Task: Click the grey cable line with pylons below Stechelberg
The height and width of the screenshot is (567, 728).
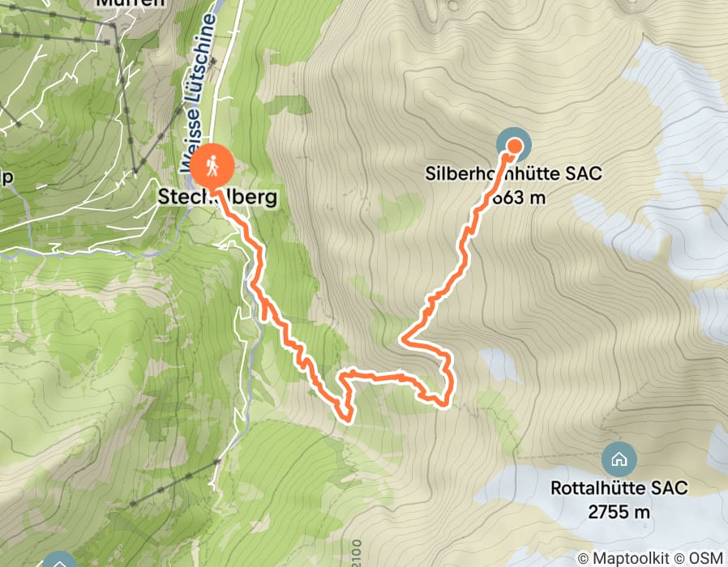Action: [175, 483]
